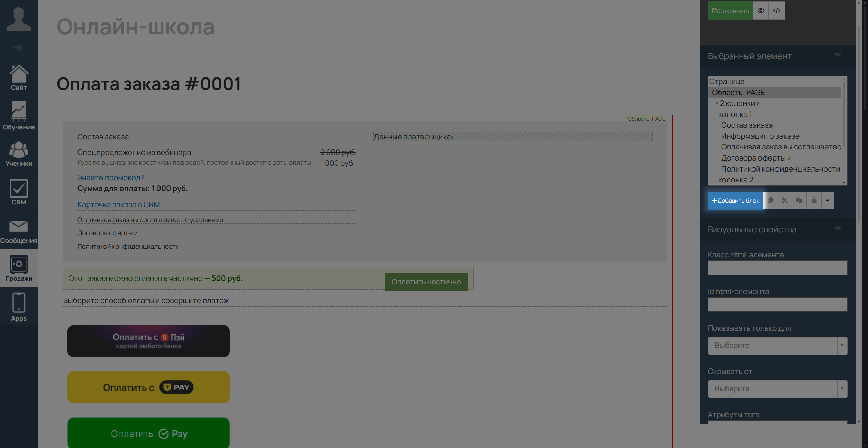Screen dimensions: 868x448
Task: Open the Сообщения sidebar section
Action: (x=19, y=231)
